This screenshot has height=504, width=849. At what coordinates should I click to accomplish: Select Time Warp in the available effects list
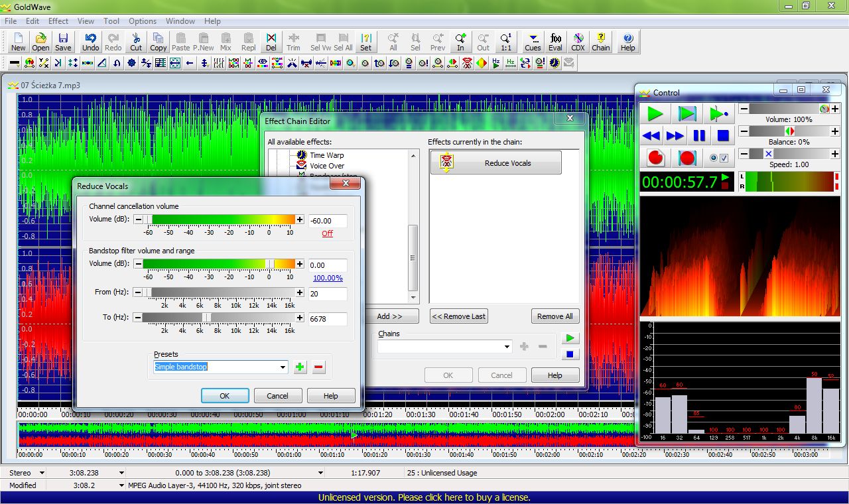point(327,155)
